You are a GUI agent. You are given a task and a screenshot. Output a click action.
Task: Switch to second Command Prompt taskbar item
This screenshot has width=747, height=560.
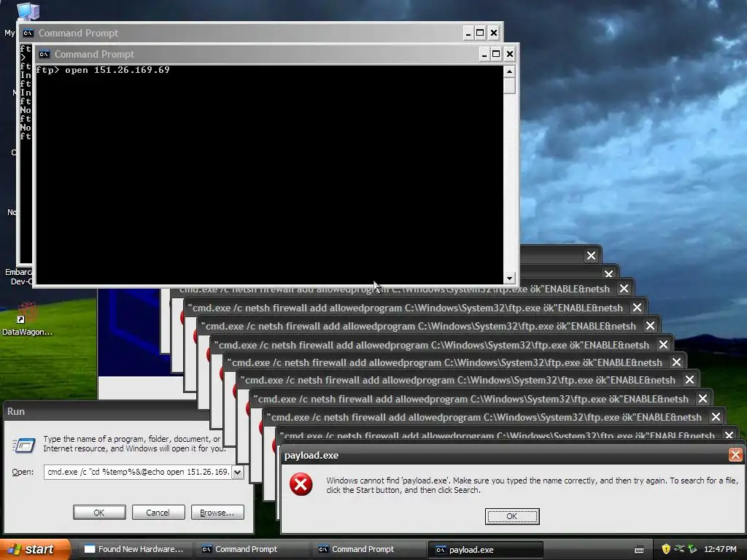[x=369, y=549]
